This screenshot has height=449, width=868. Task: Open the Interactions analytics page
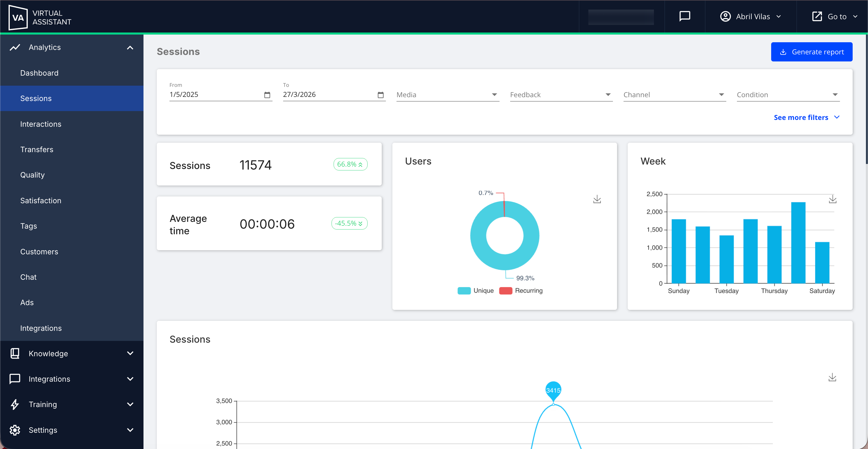tap(41, 124)
